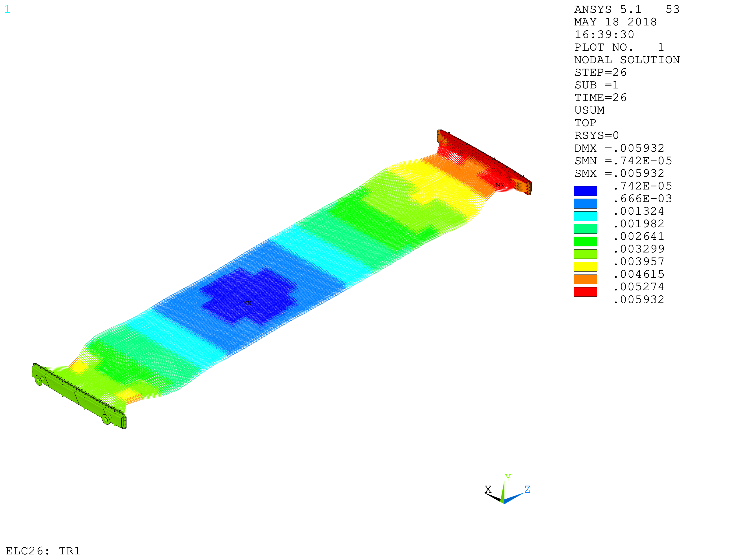The image size is (747, 560).
Task: Click the 'SMN =.742E-05' text
Action: [x=623, y=161]
